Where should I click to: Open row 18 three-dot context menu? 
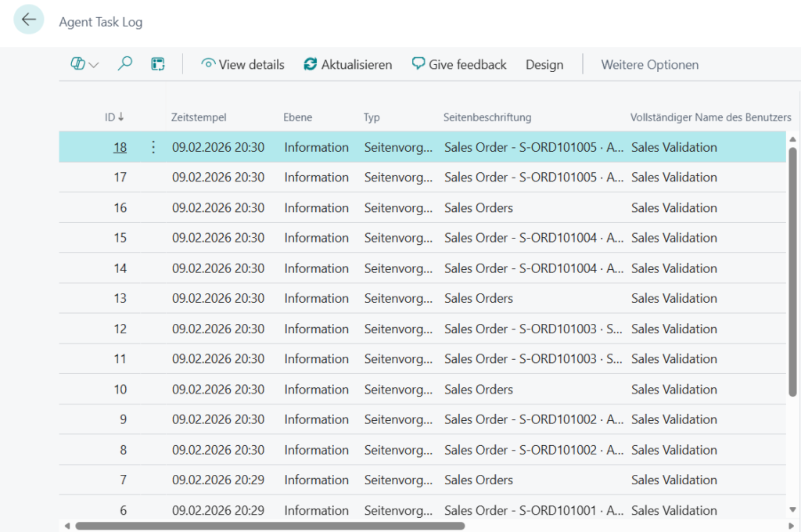click(x=153, y=147)
